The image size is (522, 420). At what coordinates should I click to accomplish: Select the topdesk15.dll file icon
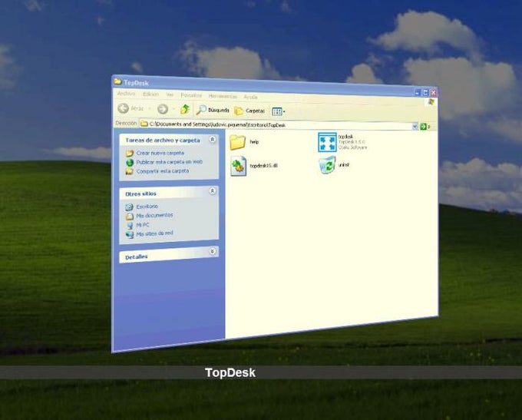(x=239, y=166)
